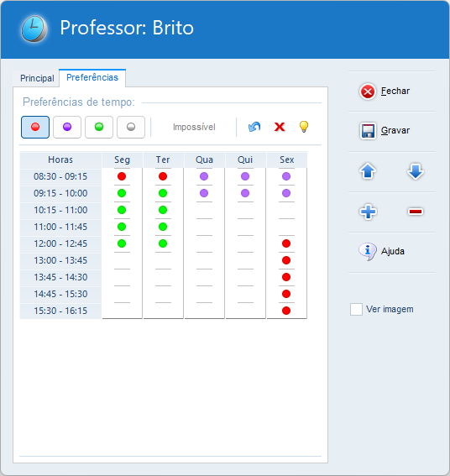450x476 pixels.
Task: Click the blue undo arrow icon
Action: pos(254,127)
